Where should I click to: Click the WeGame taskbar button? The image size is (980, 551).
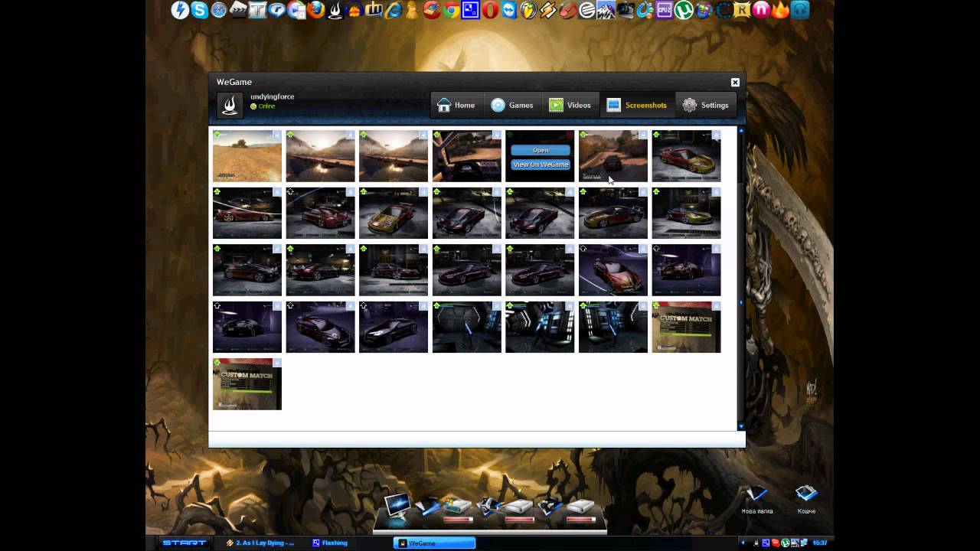pos(434,543)
